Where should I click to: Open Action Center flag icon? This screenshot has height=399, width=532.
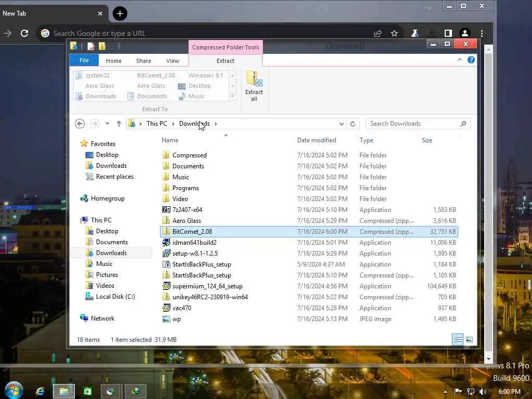click(458, 391)
